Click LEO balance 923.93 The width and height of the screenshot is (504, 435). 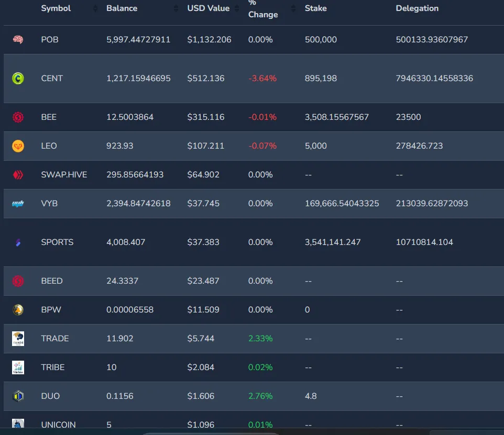[x=119, y=146]
